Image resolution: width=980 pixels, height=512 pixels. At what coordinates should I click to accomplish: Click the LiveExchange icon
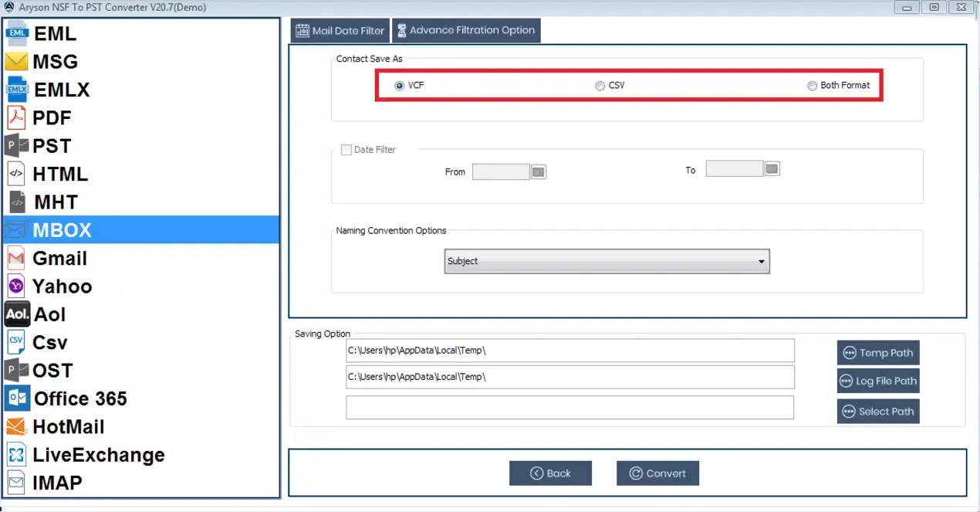16,454
